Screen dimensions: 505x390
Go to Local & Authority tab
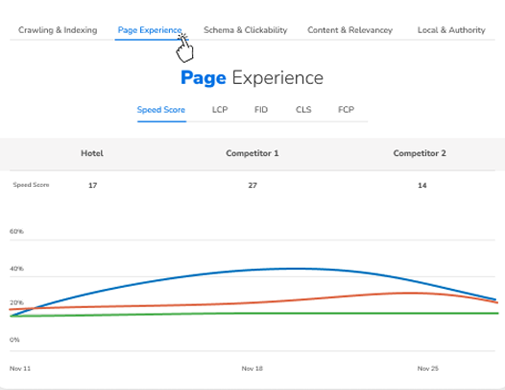(451, 30)
